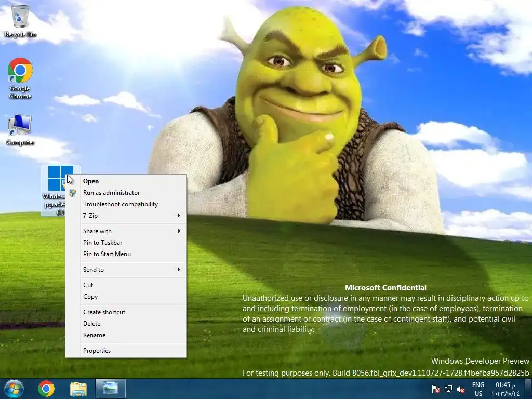Open File Explorer from the taskbar
The height and width of the screenshot is (399, 532).
coord(78,389)
